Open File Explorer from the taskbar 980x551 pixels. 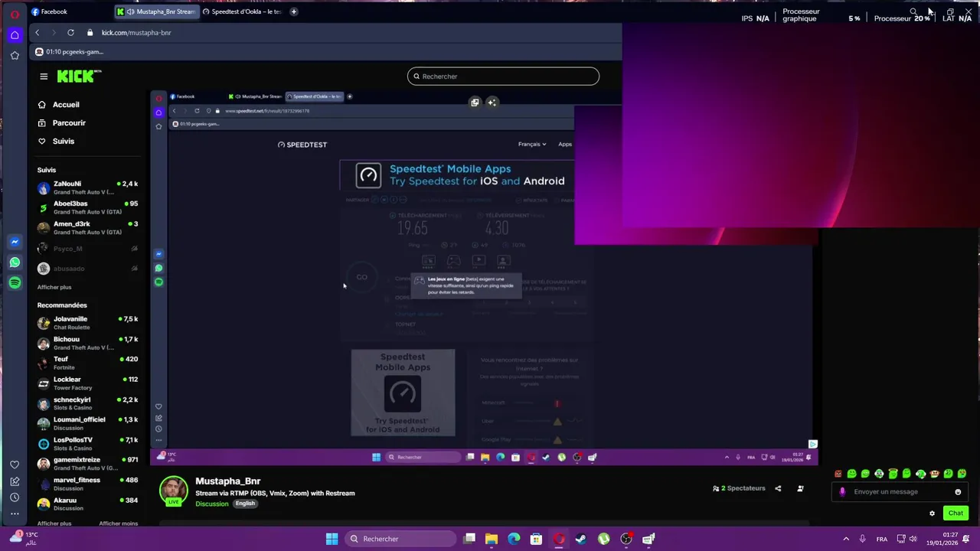(x=492, y=539)
